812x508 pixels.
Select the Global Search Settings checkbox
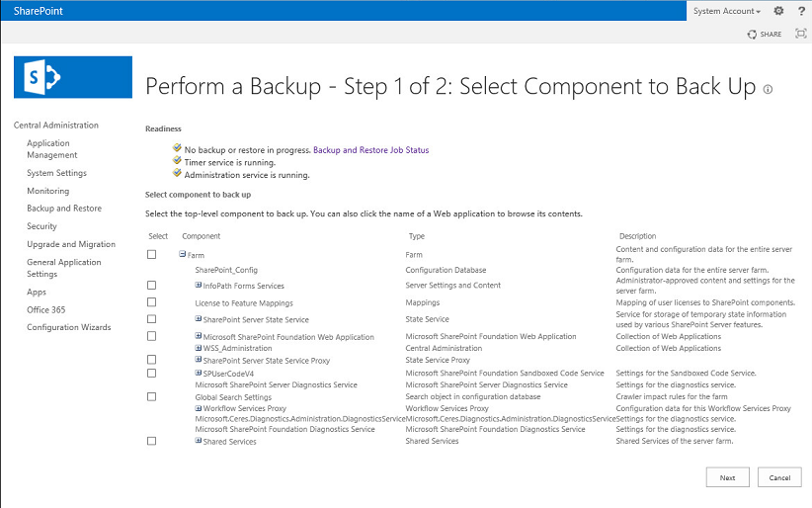pos(151,396)
